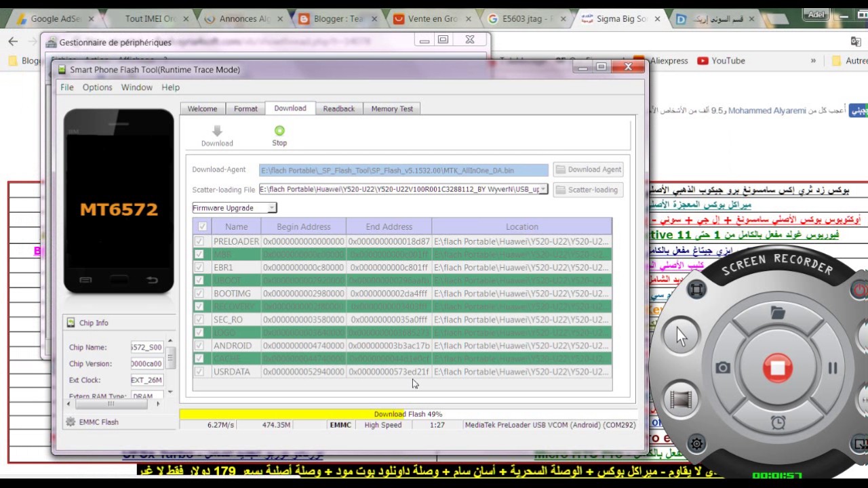Toggle the select-all checkbox in table header
This screenshot has width=868, height=488.
[202, 226]
